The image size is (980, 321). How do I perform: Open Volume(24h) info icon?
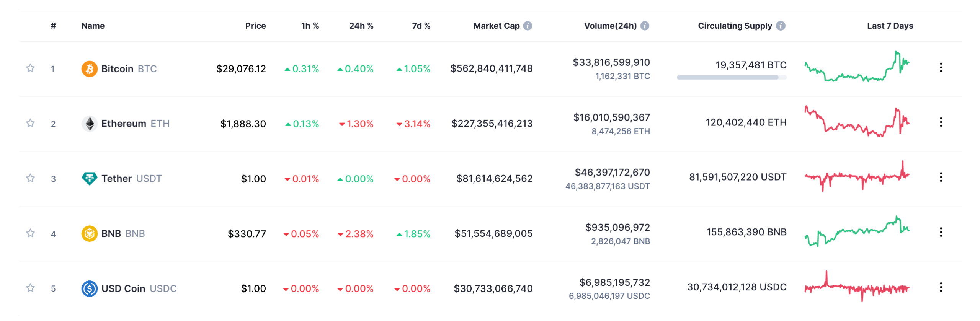pos(645,26)
